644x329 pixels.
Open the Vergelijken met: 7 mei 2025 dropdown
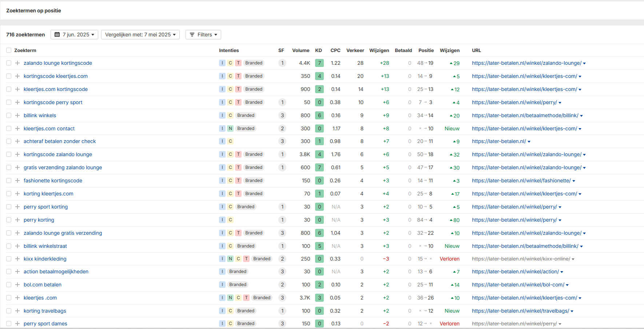coord(140,35)
